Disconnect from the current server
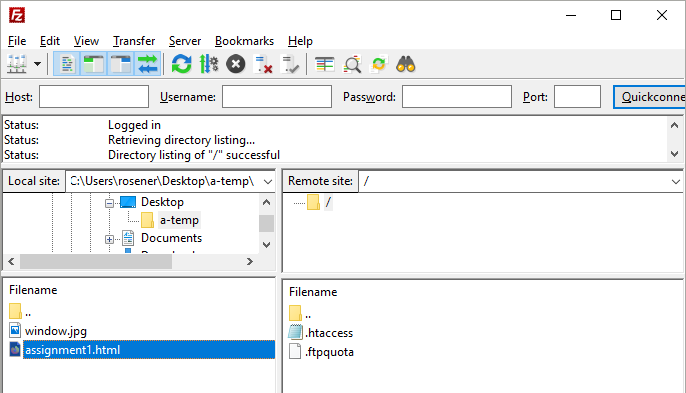The width and height of the screenshot is (686, 393). pos(263,64)
